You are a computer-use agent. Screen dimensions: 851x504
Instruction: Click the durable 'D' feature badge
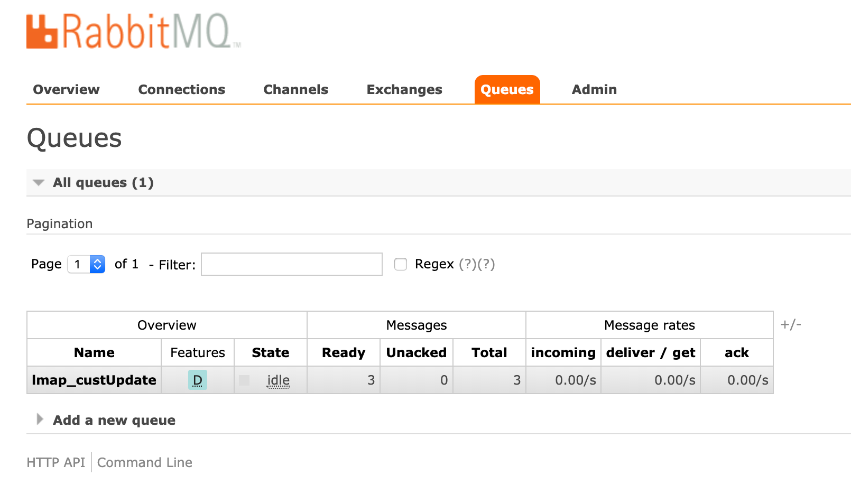[x=197, y=380]
